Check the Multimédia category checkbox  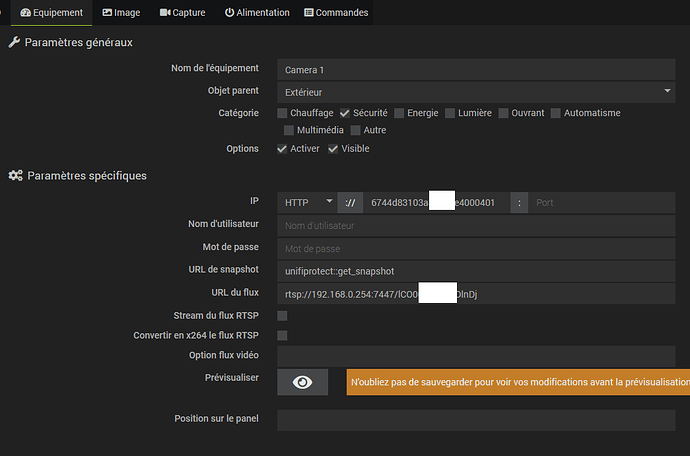pyautogui.click(x=289, y=130)
